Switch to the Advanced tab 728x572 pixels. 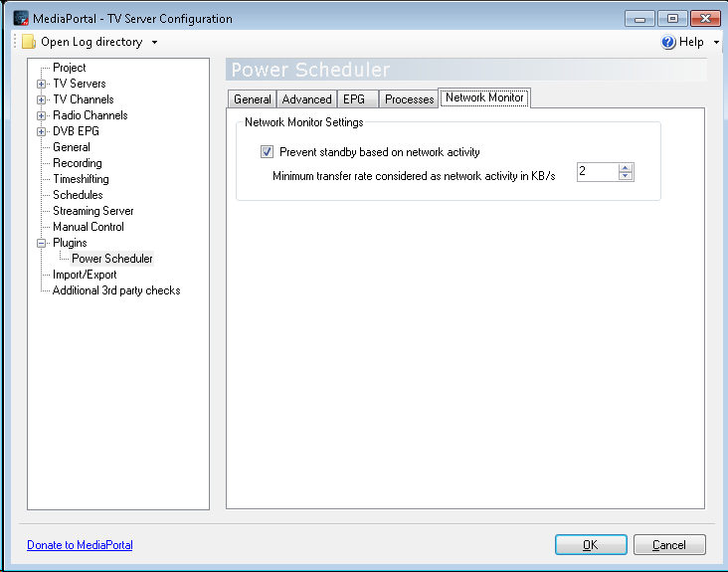307,99
